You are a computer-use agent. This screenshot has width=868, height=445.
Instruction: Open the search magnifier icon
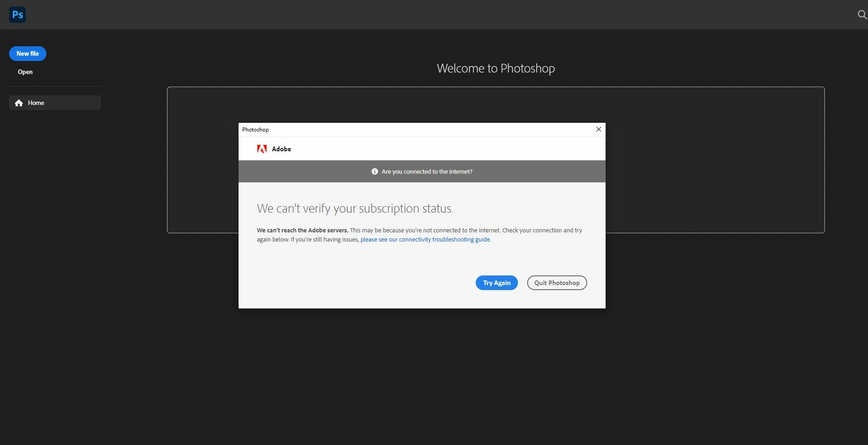862,15
